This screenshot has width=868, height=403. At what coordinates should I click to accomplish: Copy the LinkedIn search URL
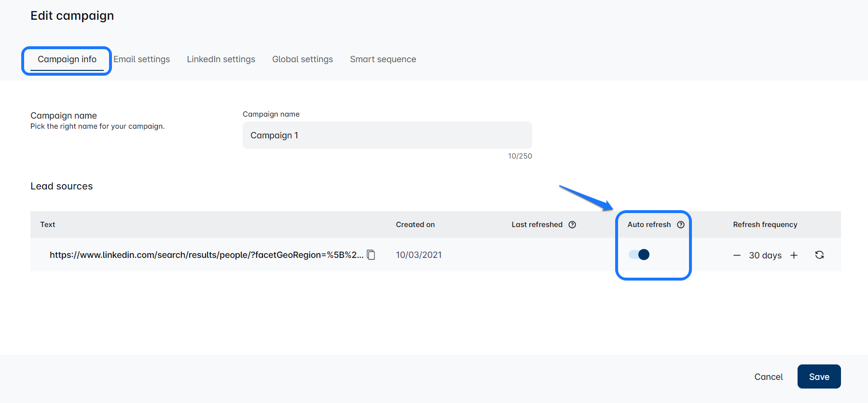tap(371, 255)
